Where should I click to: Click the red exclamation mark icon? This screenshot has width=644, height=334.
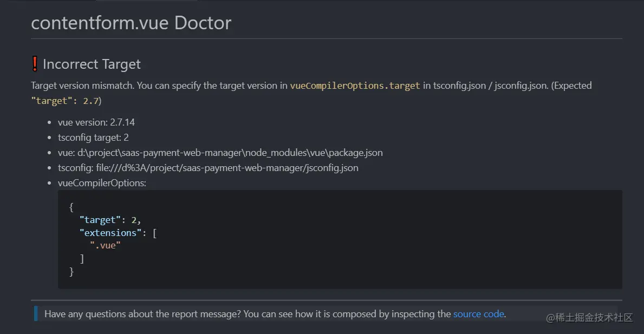[35, 64]
